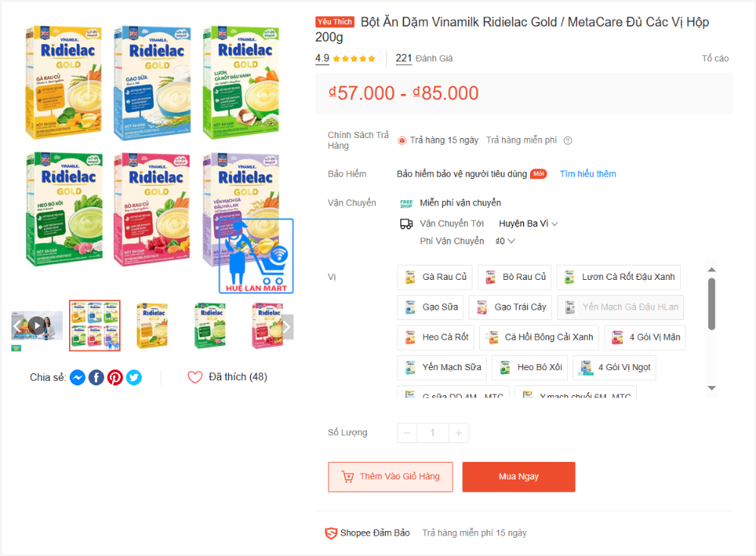Increase quantity with the plus button
This screenshot has width=756, height=556.
coord(459,433)
